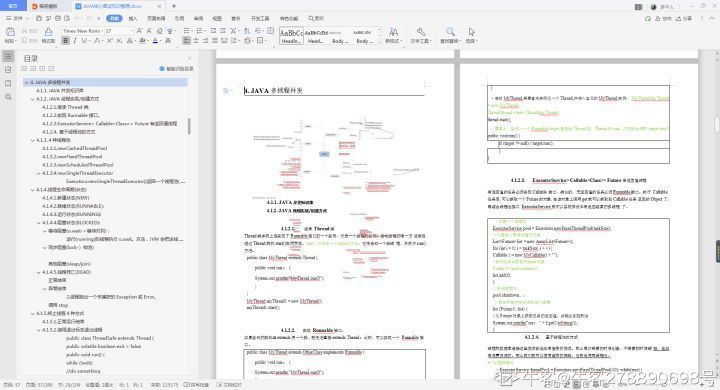
Task: Click the text tools wrench icon
Action: [x=421, y=32]
